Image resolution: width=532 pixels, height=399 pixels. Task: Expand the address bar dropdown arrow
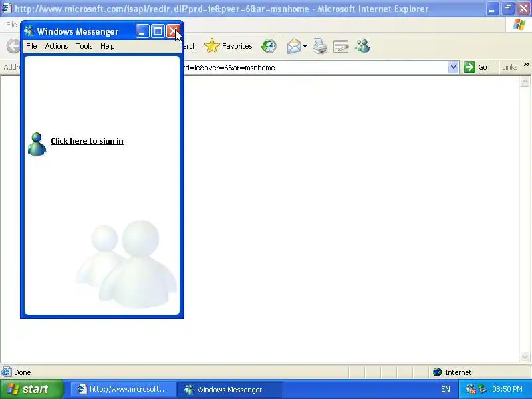click(453, 67)
